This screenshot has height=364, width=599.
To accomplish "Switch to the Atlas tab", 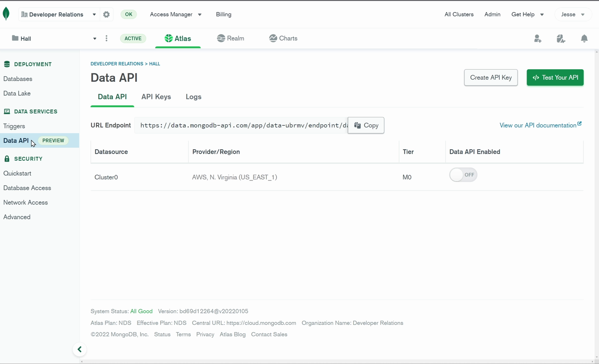I will [178, 38].
